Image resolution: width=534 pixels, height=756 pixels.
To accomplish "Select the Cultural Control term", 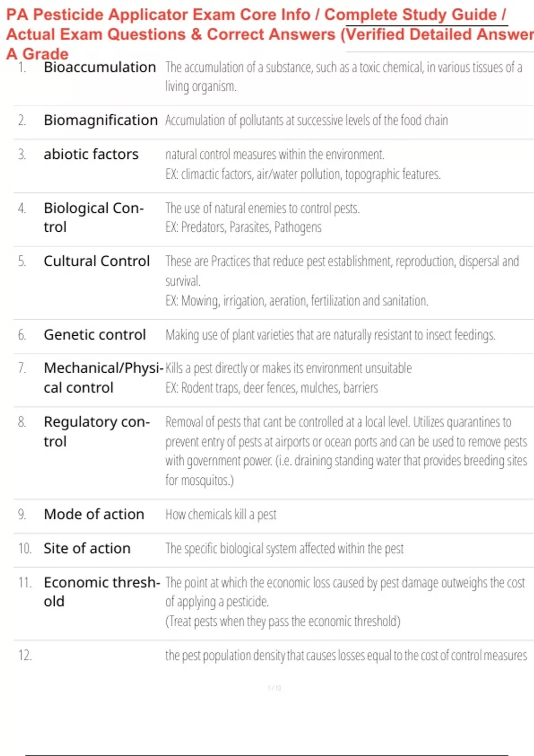I will click(x=97, y=261).
